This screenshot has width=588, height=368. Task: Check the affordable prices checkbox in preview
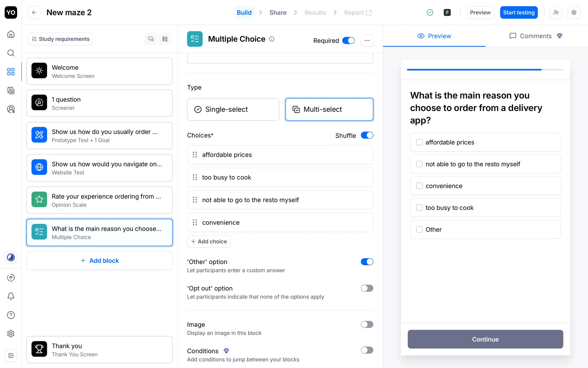click(x=419, y=142)
